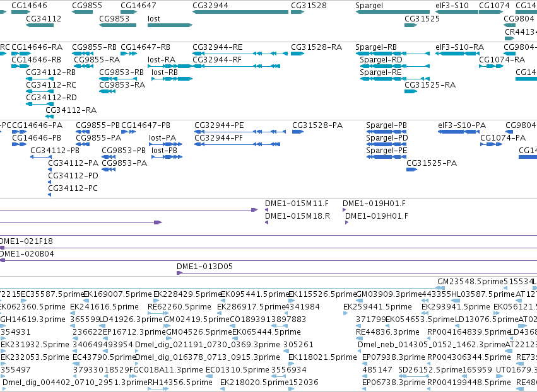Open the CG31525-PA protein label
This screenshot has height=392, width=537.
tap(432, 163)
